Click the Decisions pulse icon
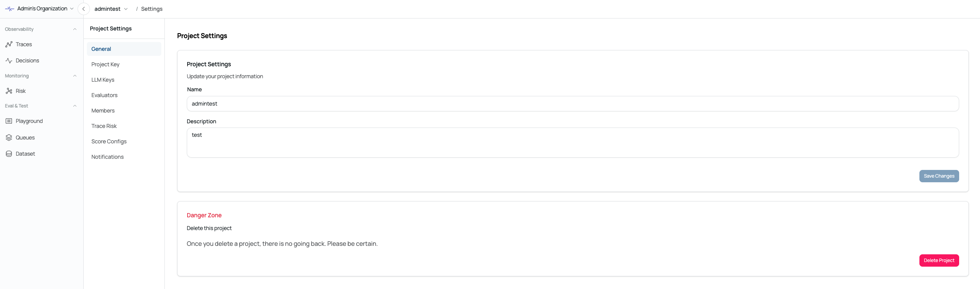This screenshot has width=980, height=289. pos(9,60)
